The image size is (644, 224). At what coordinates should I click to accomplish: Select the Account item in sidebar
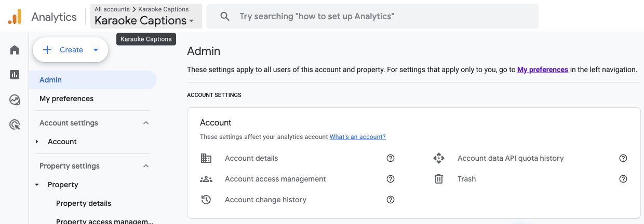coord(62,142)
